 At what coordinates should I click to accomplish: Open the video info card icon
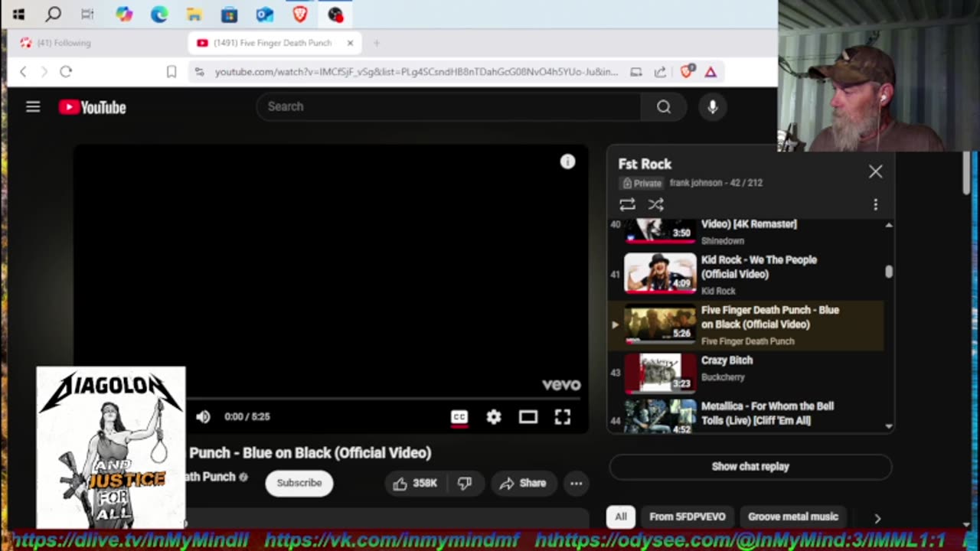(567, 161)
